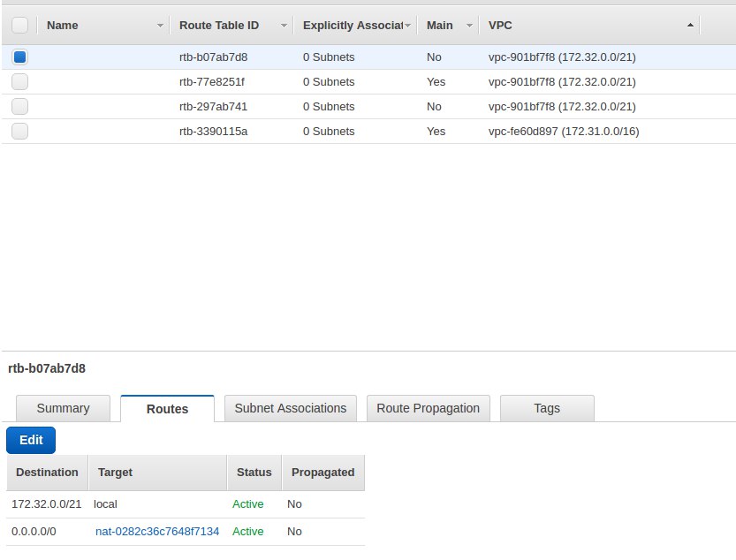
Task: Open the nat-0282c36c7648f7134 target link
Action: [x=157, y=531]
